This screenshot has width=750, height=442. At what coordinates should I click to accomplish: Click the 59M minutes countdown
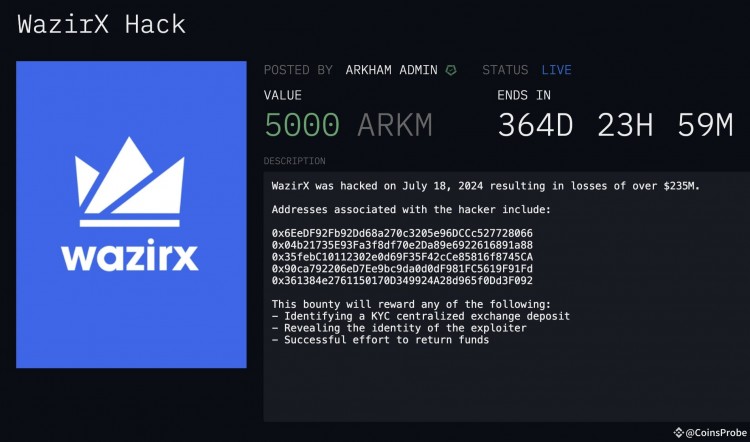click(x=698, y=125)
